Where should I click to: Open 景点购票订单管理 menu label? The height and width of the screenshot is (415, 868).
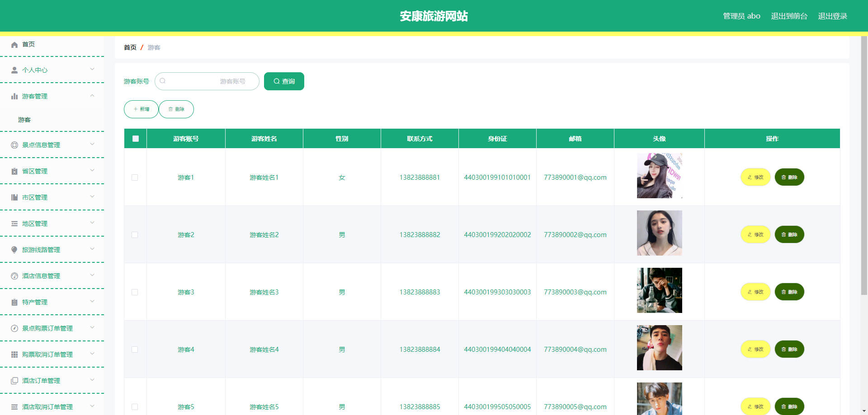coord(47,328)
